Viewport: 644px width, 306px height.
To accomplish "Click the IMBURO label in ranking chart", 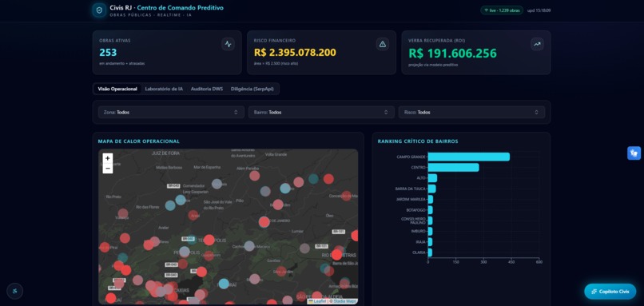I will (418, 231).
